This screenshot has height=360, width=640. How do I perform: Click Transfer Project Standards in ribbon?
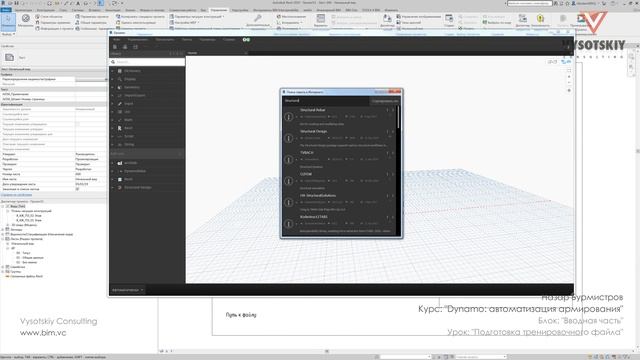click(x=140, y=17)
